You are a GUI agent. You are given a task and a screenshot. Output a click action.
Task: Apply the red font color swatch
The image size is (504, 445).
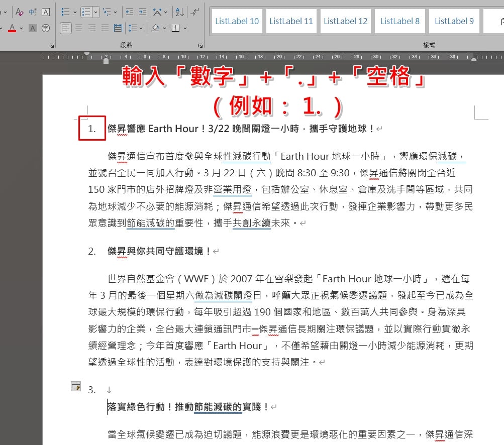[12, 28]
